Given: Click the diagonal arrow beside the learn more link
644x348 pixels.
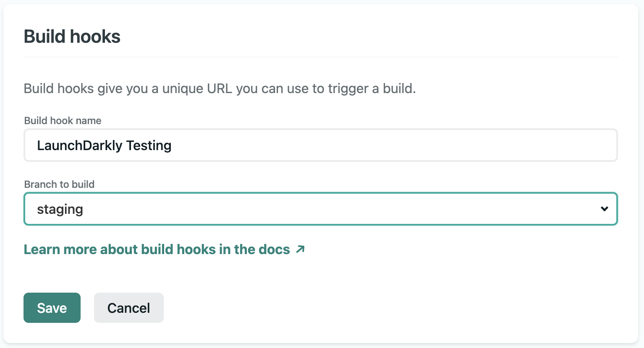Looking at the screenshot, I should [x=300, y=249].
